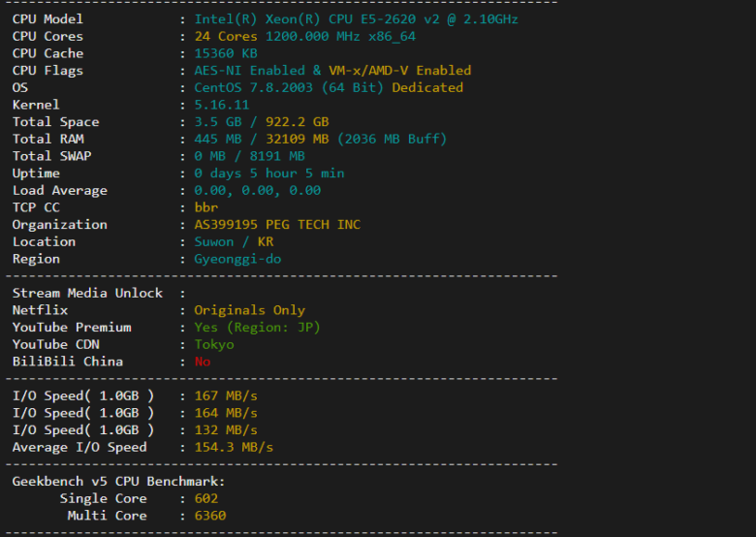The width and height of the screenshot is (756, 537).
Task: Select the red BiliBili China "No" result
Action: point(203,362)
